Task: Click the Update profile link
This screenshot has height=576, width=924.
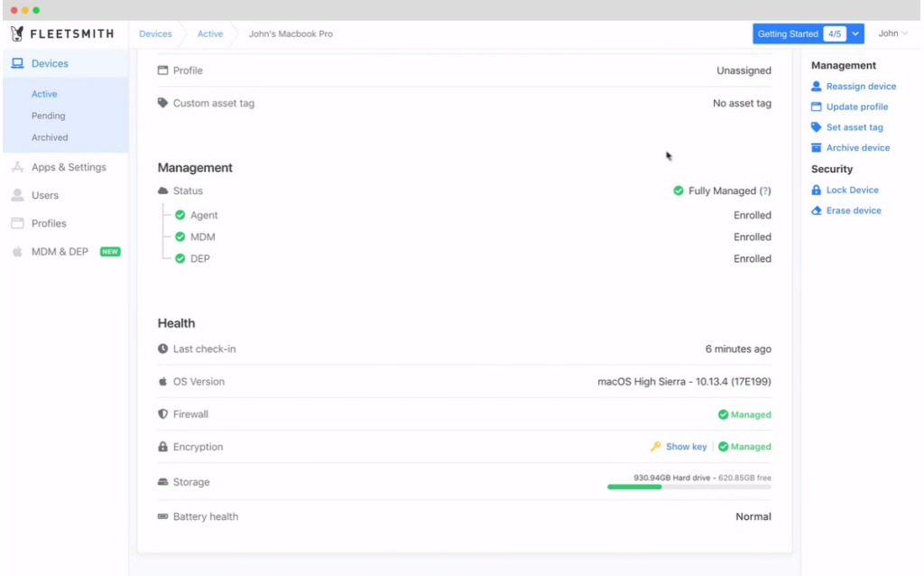Action: point(857,107)
